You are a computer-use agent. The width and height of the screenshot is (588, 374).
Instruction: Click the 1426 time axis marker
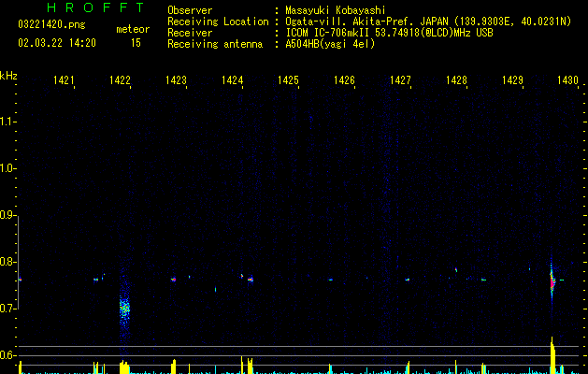344,80
